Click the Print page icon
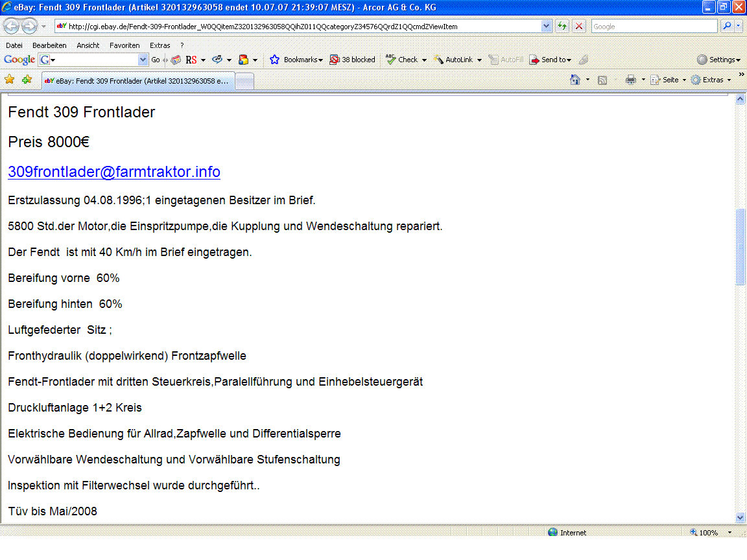747x560 pixels. (x=630, y=80)
